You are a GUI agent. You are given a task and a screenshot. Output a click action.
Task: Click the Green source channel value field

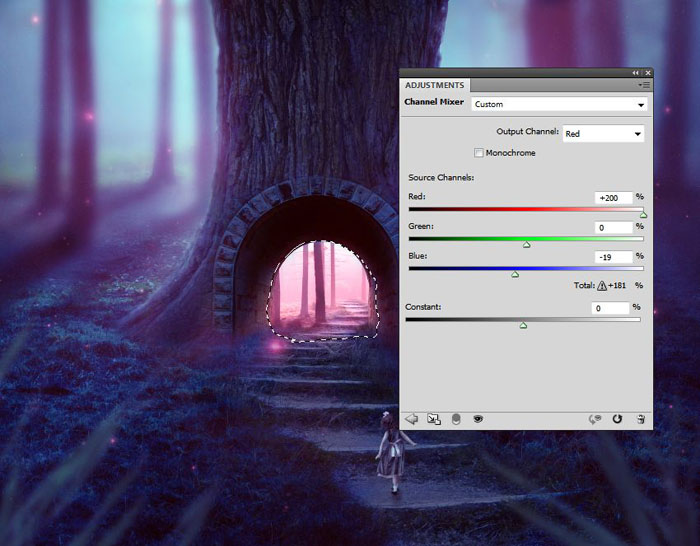[612, 228]
